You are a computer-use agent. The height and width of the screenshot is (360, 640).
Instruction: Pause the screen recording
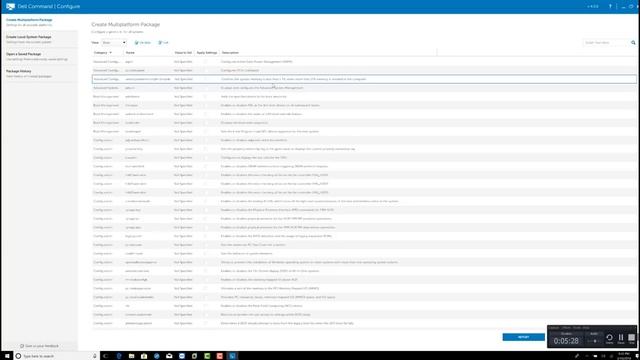pyautogui.click(x=621, y=338)
